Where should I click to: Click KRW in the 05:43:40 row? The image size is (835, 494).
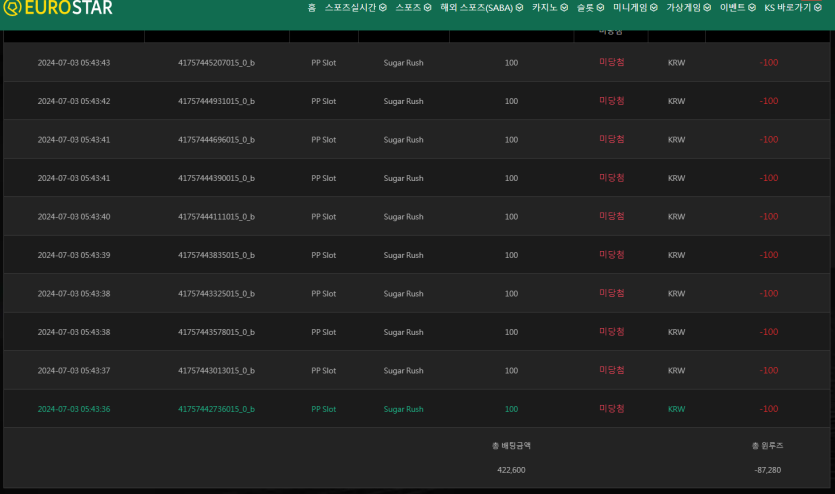[677, 217]
